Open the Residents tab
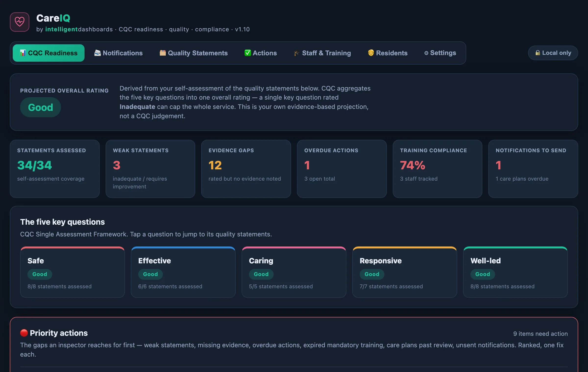This screenshot has width=588, height=372. [388, 53]
